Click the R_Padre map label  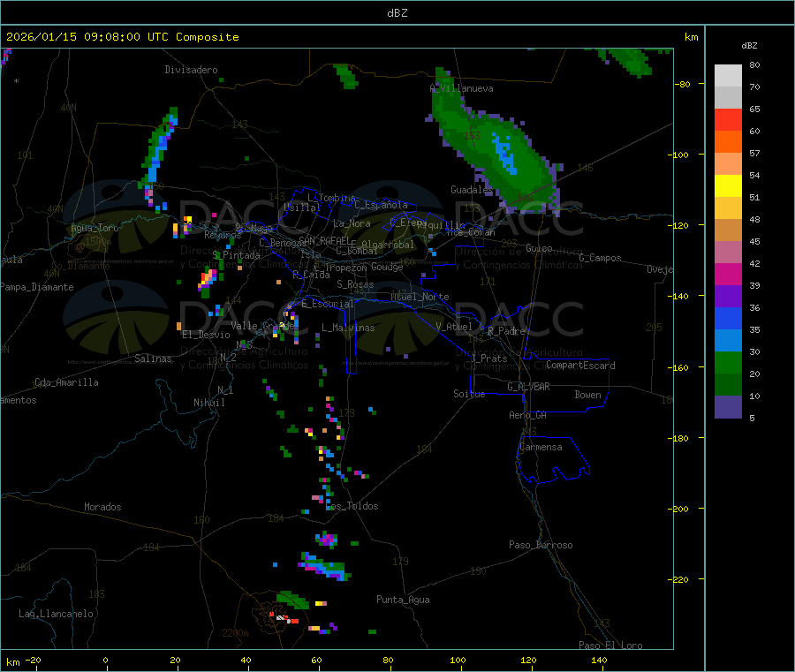tap(506, 331)
